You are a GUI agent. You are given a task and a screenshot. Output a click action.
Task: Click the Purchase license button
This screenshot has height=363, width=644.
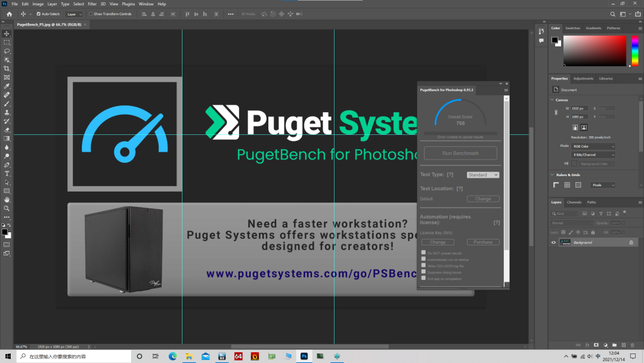(x=483, y=242)
